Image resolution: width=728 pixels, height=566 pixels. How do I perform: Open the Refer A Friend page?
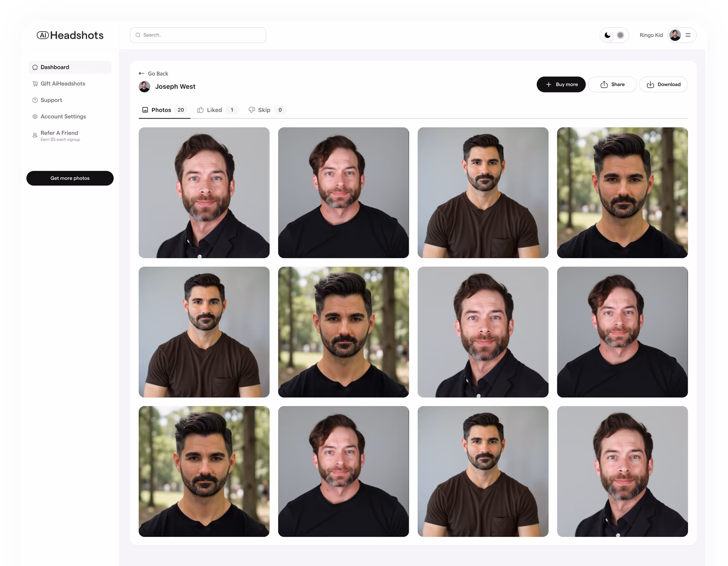pyautogui.click(x=59, y=133)
